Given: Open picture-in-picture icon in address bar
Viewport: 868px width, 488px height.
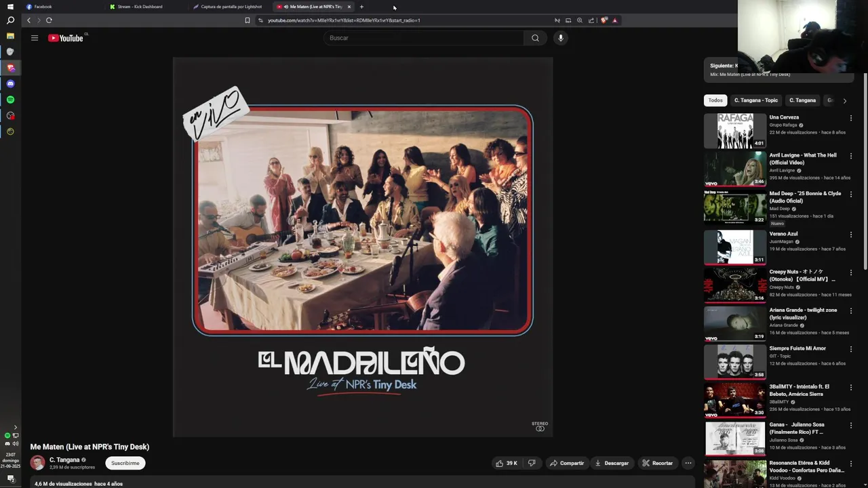Looking at the screenshot, I should (x=568, y=20).
